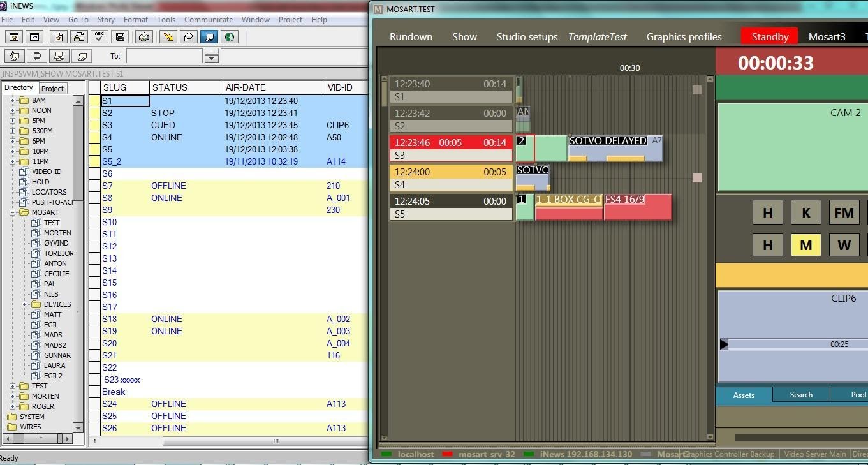Click the green globe toolbar icon
This screenshot has height=465, width=868.
[x=230, y=37]
